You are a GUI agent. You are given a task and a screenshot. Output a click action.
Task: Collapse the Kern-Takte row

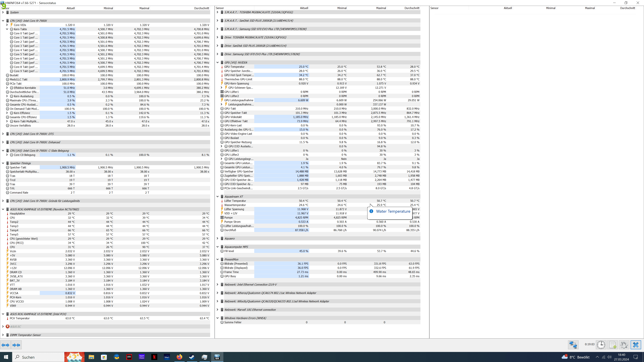(7, 29)
